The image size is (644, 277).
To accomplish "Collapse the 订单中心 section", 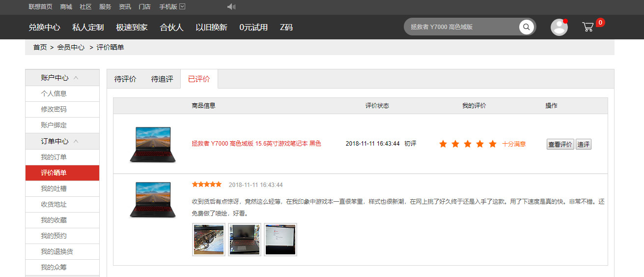I will click(x=76, y=141).
